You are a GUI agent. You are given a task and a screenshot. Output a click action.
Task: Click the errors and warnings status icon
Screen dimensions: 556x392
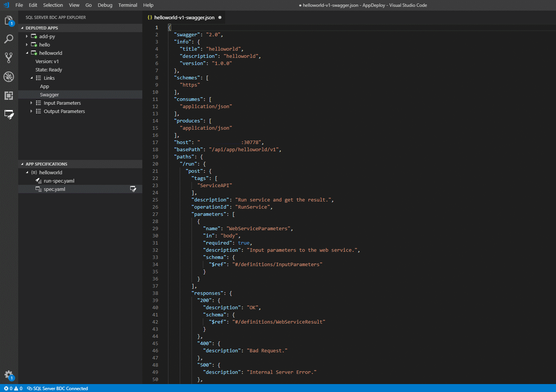13,388
